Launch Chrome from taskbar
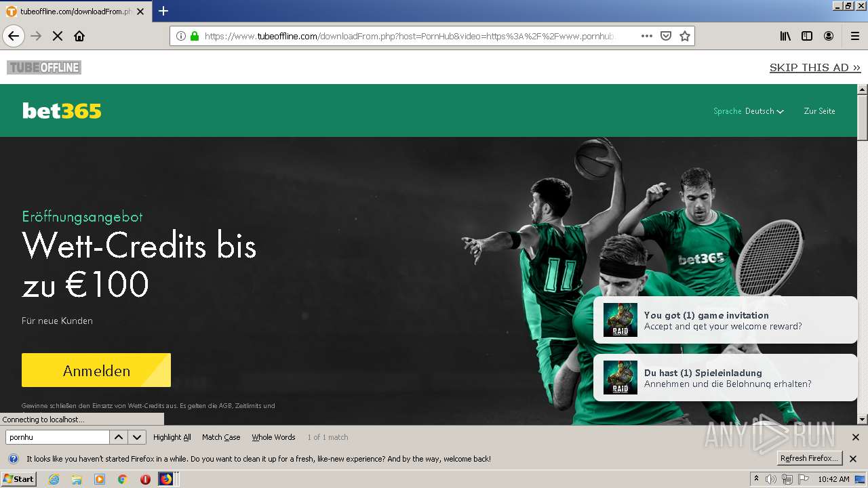 tap(123, 479)
